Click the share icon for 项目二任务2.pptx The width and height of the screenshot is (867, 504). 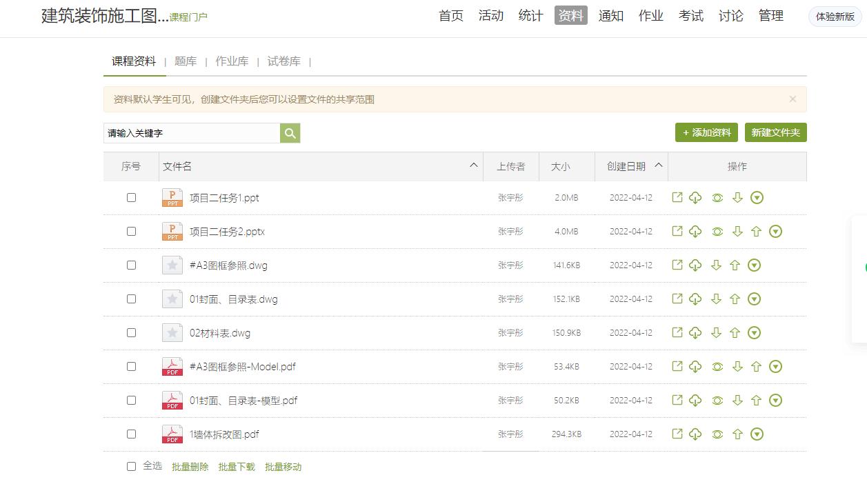tap(677, 232)
